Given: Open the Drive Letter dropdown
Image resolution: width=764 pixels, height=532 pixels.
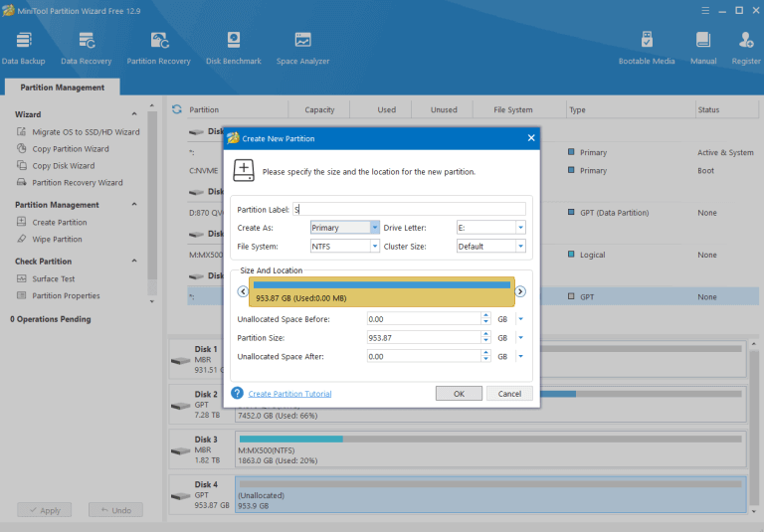Looking at the screenshot, I should (x=520, y=228).
